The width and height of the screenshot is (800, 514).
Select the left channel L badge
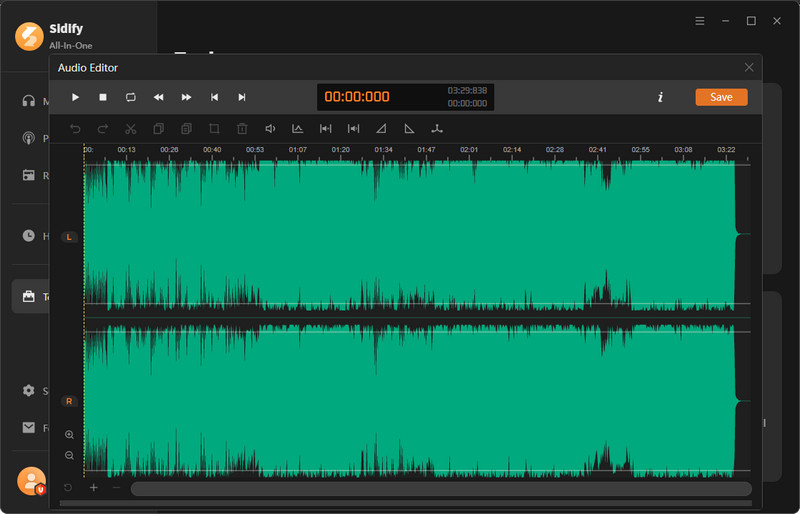pyautogui.click(x=69, y=237)
